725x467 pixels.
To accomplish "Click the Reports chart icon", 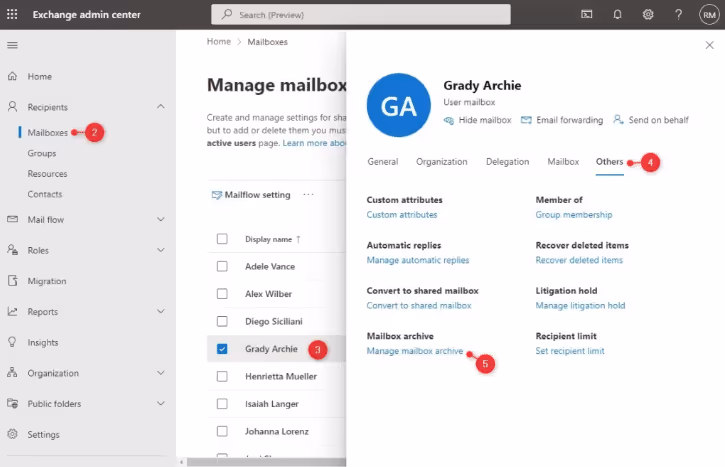I will click(12, 312).
